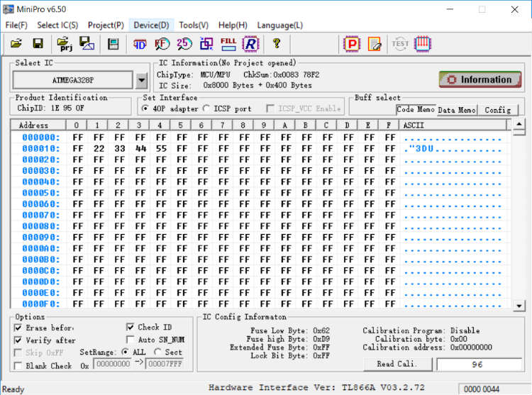Click the address label 0000F0:

[40, 304]
